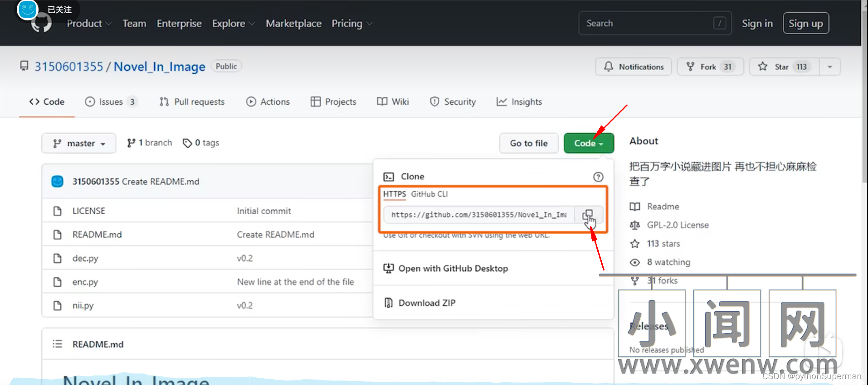
Task: Choose Download ZIP
Action: coord(420,303)
